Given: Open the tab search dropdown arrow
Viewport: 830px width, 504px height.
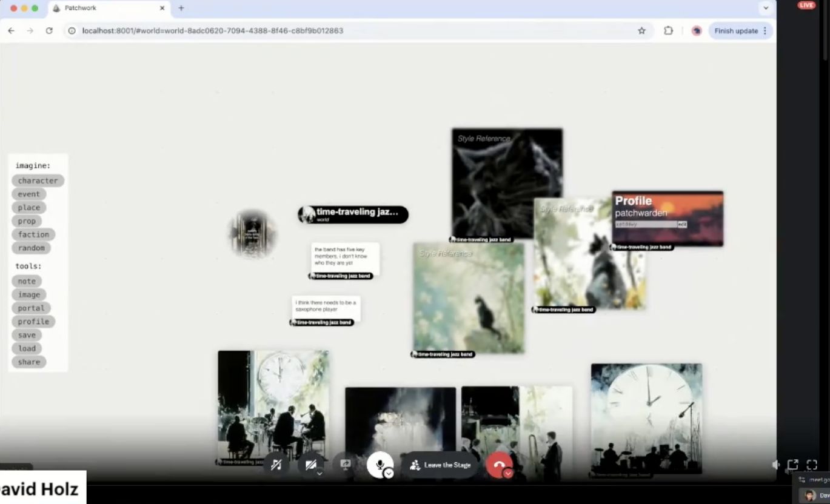Looking at the screenshot, I should [766, 8].
